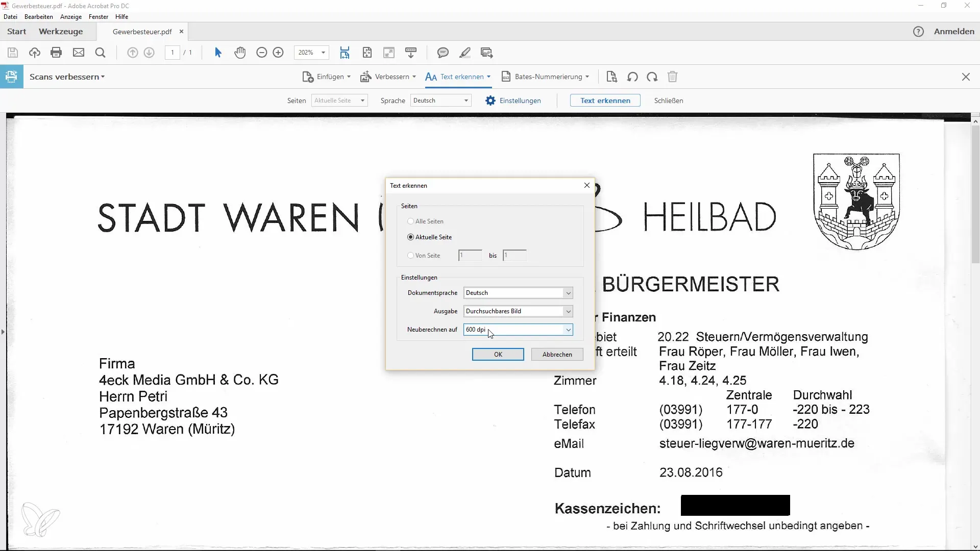Click the Text erkennen button in subtoolbar

point(605,101)
